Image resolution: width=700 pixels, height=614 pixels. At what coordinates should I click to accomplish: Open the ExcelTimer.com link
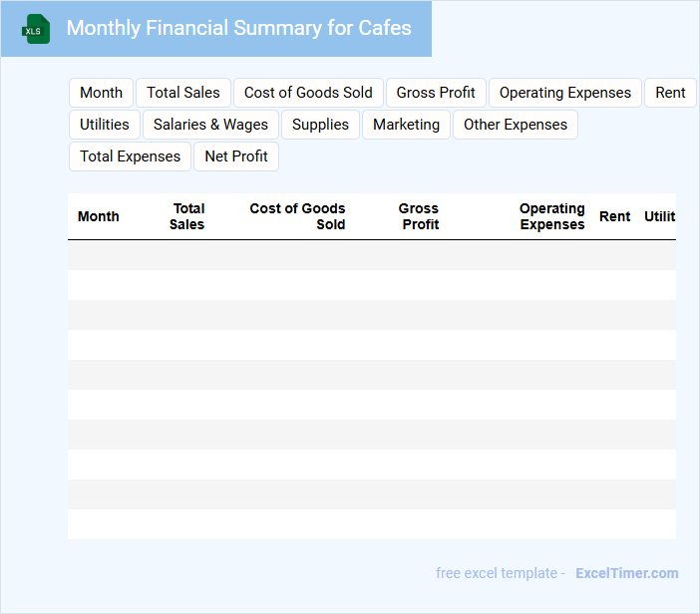click(x=626, y=573)
